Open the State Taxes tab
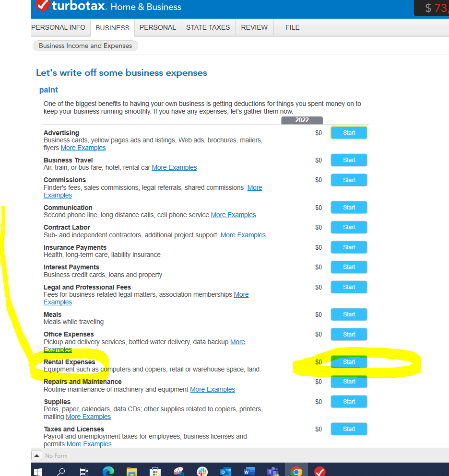449x476 pixels. coord(208,28)
